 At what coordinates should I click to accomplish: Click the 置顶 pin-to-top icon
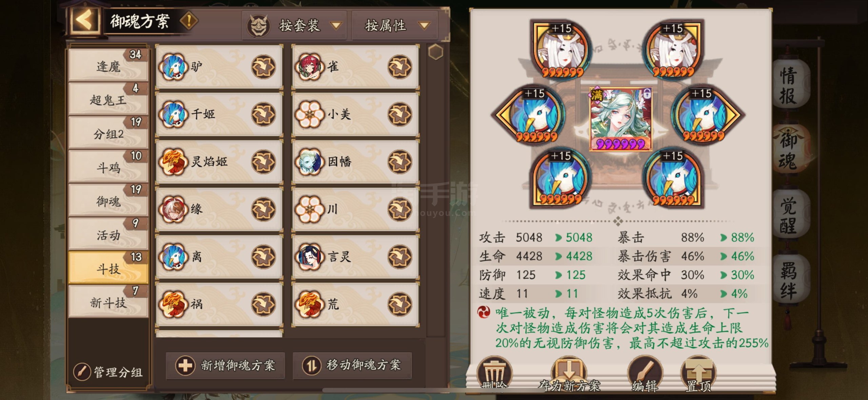click(698, 372)
